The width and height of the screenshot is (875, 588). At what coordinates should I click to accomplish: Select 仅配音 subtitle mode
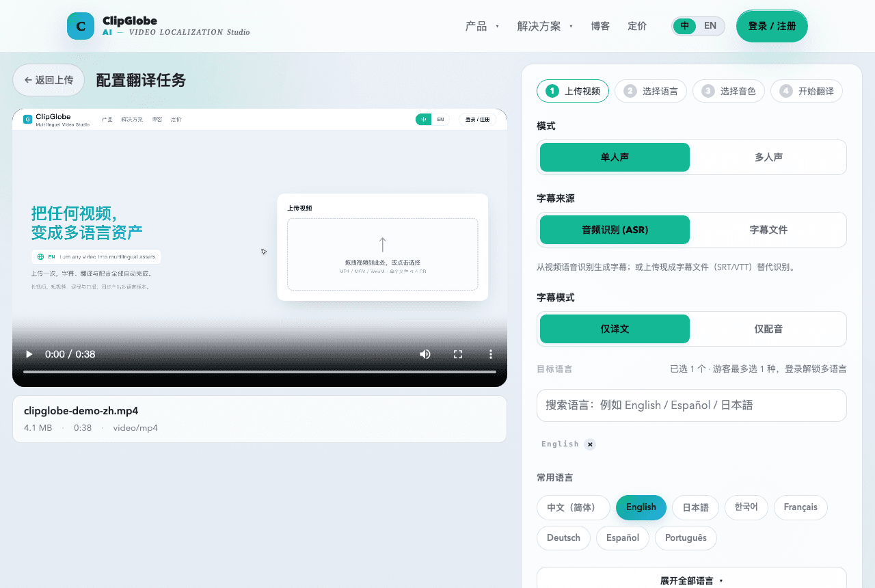point(768,329)
